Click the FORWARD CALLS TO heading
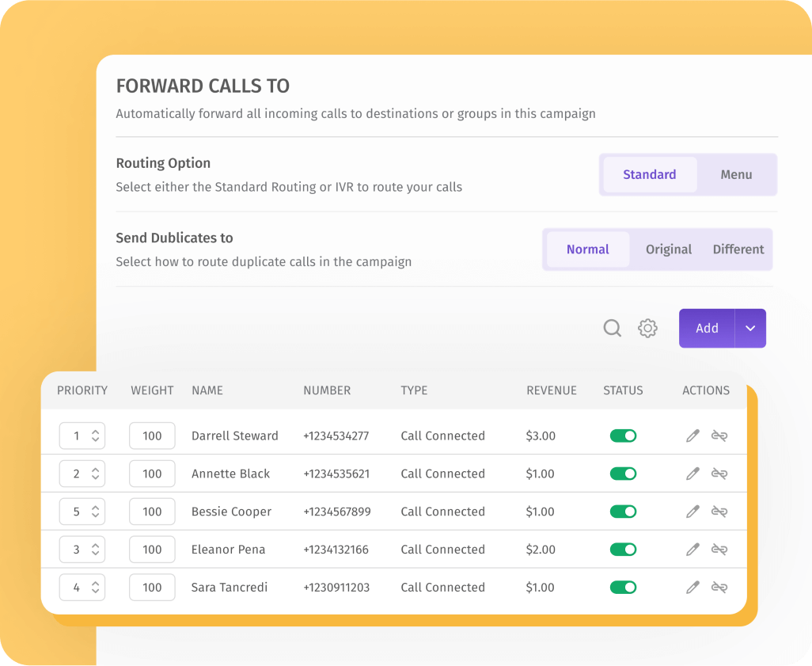 (x=203, y=86)
